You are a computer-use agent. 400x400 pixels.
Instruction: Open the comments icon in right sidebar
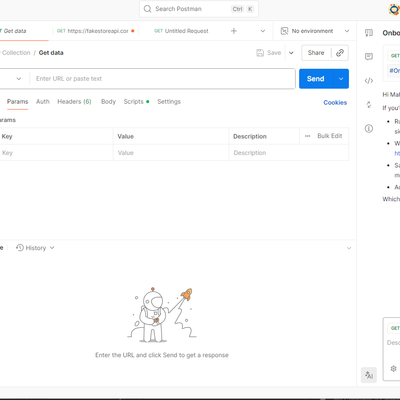coord(369,56)
